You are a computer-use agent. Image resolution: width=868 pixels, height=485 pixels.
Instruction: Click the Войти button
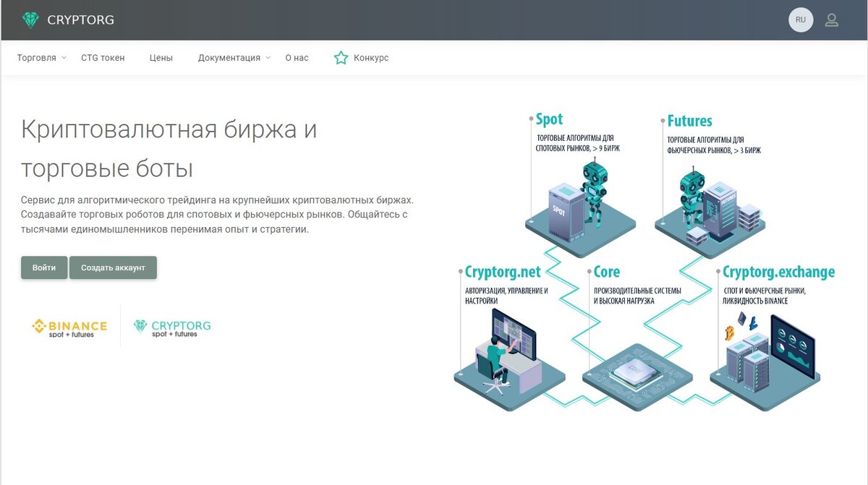click(44, 267)
